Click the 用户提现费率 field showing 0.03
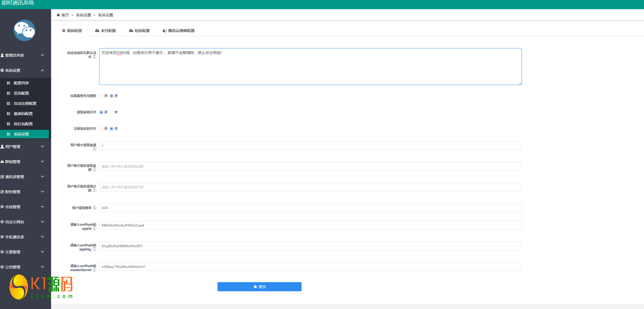Image resolution: width=644 pixels, height=309 pixels. pyautogui.click(x=310, y=208)
